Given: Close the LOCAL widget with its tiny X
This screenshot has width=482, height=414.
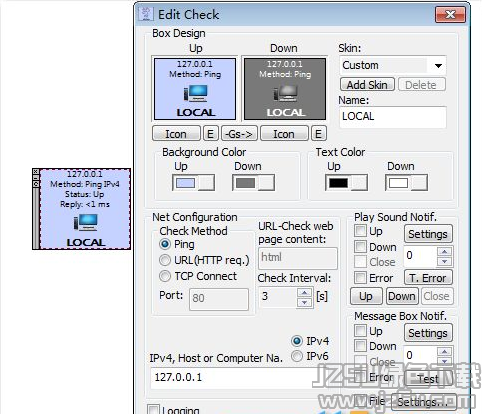Looking at the screenshot, I should point(36,172).
